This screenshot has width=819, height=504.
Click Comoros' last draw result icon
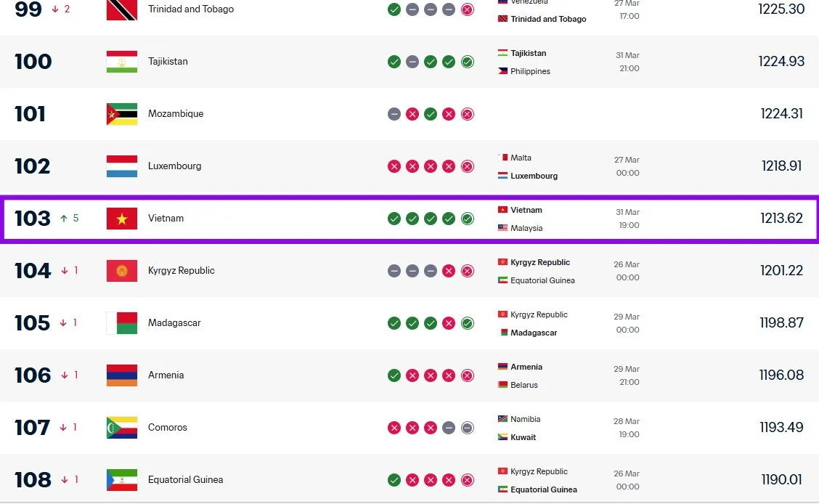point(468,428)
